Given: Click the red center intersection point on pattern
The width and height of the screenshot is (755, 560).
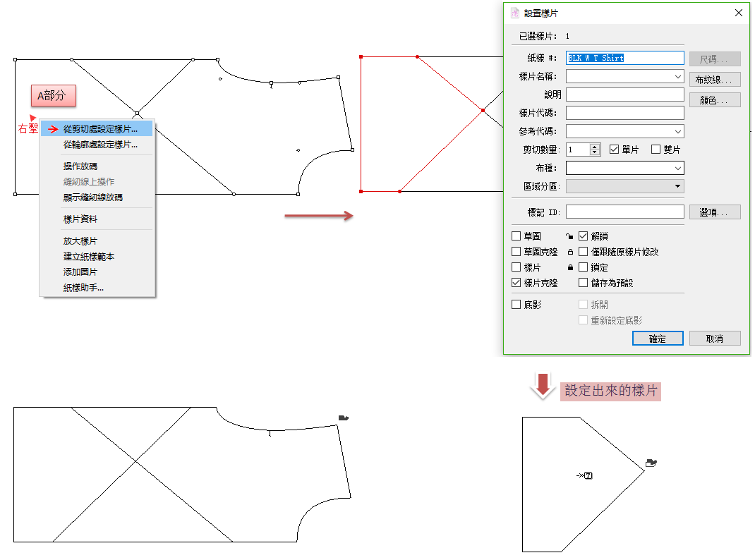Looking at the screenshot, I should 483,111.
